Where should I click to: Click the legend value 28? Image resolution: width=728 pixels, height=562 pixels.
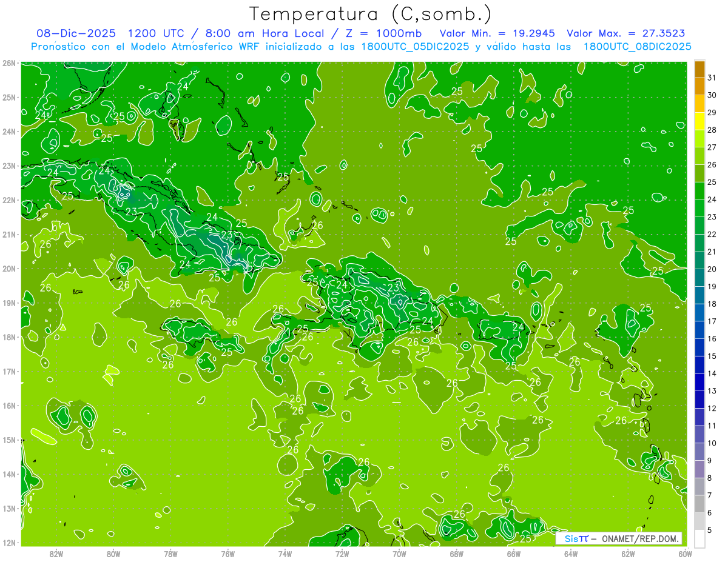[712, 130]
